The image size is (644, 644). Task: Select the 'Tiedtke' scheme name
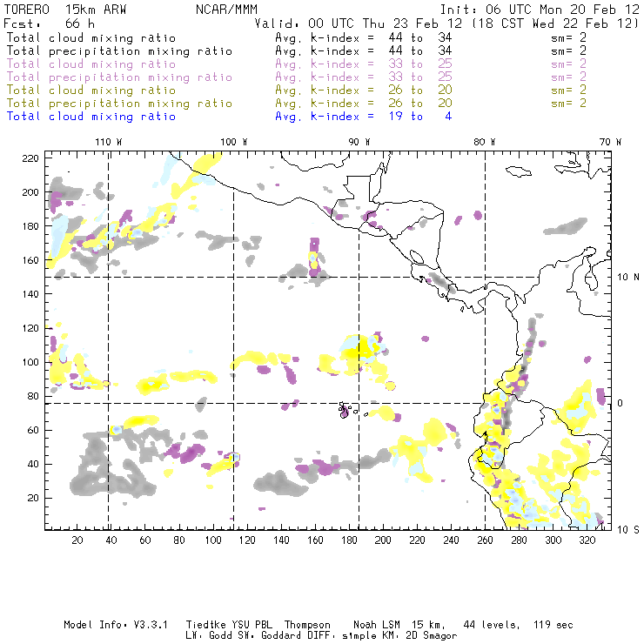(x=205, y=625)
